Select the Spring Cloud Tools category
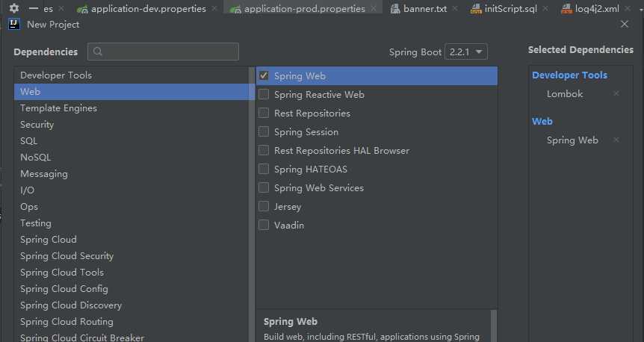Screen dimensions: 644x342 (x=132, y=273)
